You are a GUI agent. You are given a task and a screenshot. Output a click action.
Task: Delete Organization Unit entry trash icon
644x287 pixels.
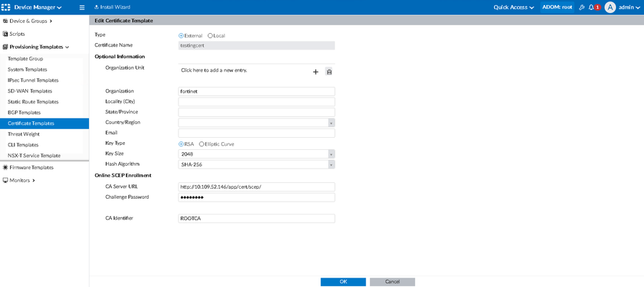(329, 72)
